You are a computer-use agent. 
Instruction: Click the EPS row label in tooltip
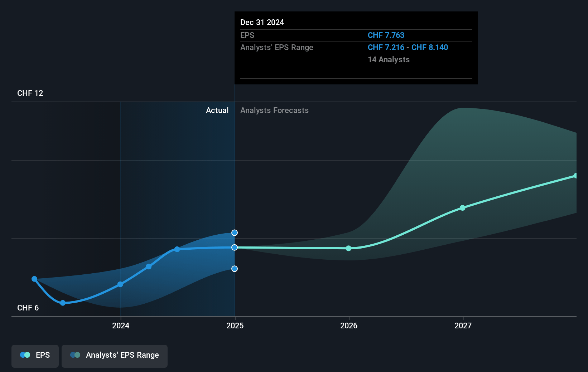click(x=247, y=35)
